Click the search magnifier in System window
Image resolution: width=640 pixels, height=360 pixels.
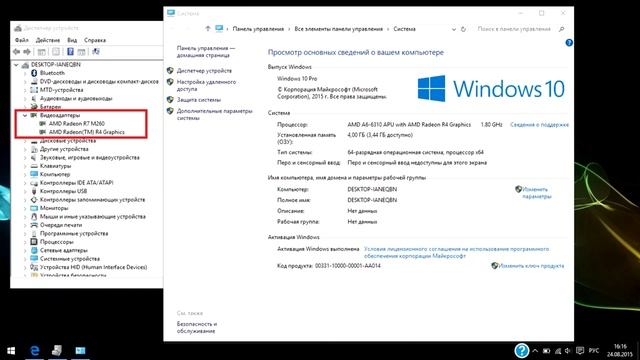click(x=562, y=29)
